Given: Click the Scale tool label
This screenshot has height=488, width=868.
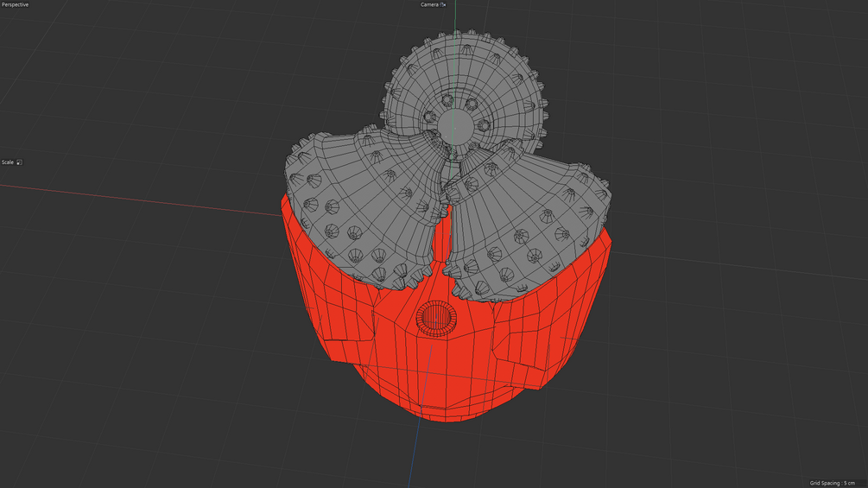Looking at the screenshot, I should [7, 162].
